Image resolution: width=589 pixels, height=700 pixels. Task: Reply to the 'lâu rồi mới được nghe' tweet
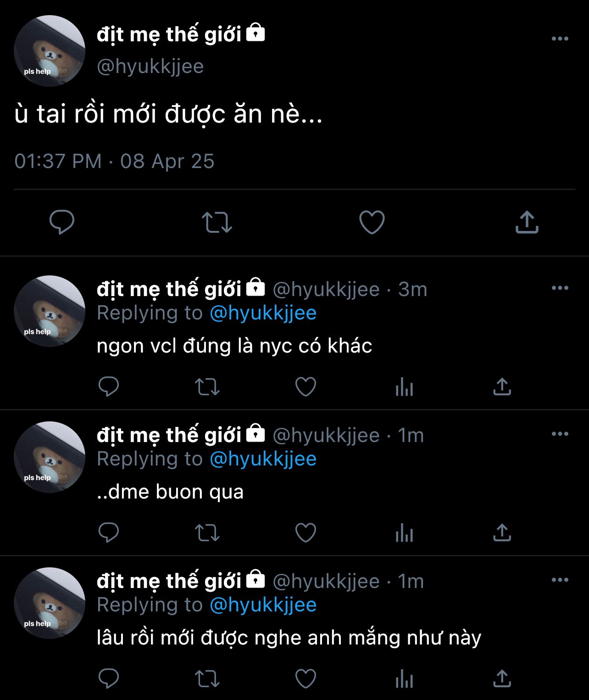[109, 678]
